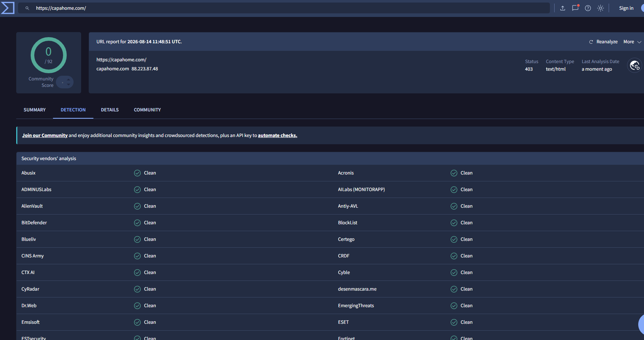Vote up community score arrow

(x=69, y=80)
